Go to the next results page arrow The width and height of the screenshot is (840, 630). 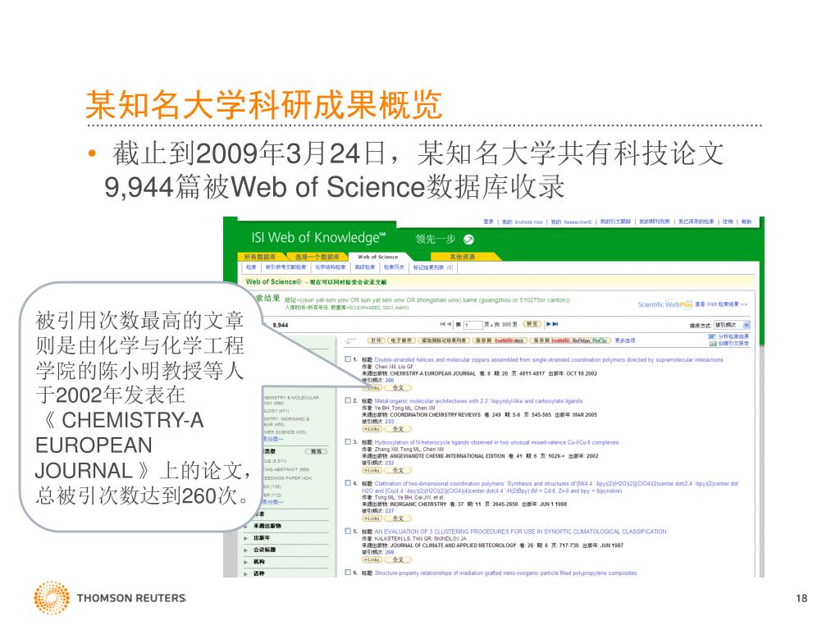tap(549, 324)
